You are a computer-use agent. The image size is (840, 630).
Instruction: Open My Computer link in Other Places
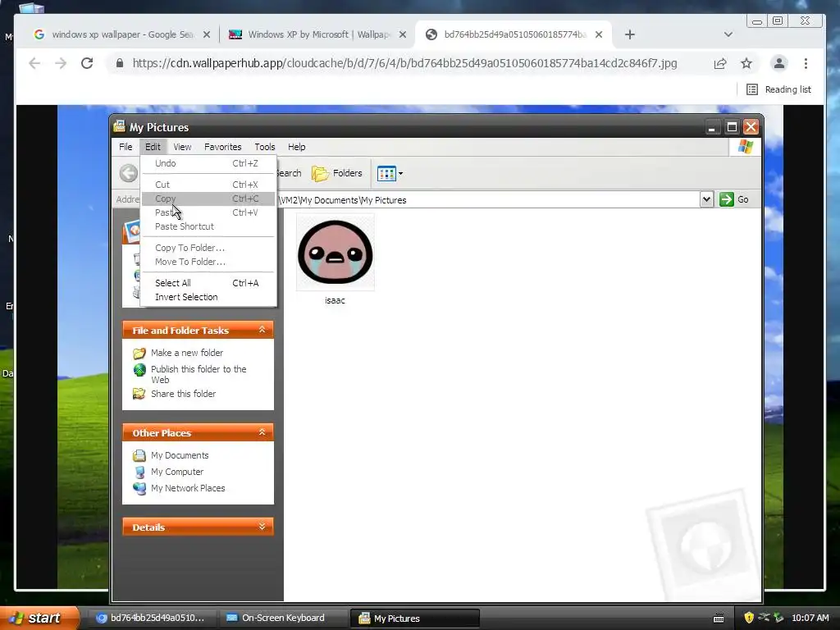click(x=177, y=472)
